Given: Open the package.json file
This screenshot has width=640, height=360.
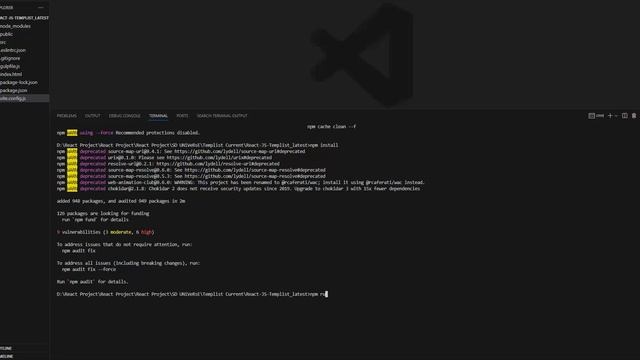Looking at the screenshot, I should pos(14,91).
